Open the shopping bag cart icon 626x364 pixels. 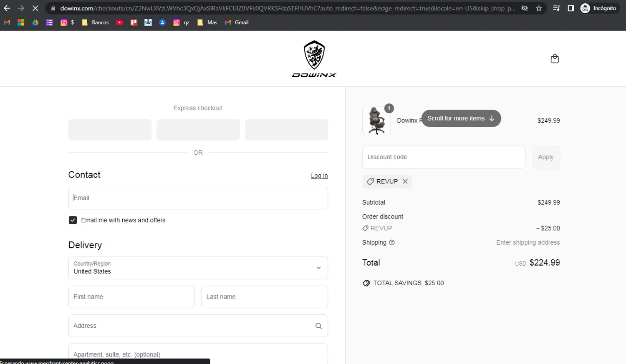pos(555,59)
